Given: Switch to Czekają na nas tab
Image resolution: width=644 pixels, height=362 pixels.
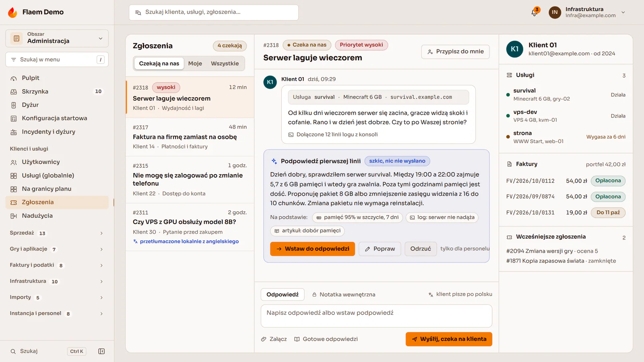Looking at the screenshot, I should (159, 64).
